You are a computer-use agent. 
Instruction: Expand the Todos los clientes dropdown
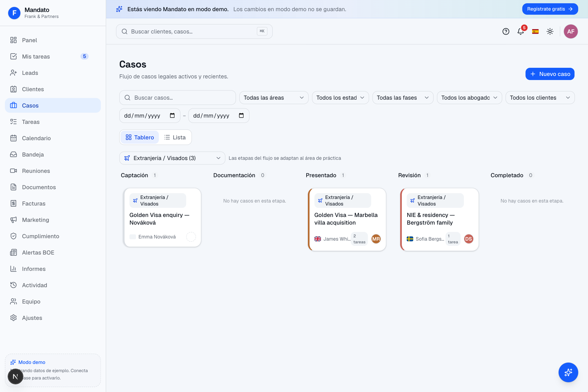pos(540,97)
